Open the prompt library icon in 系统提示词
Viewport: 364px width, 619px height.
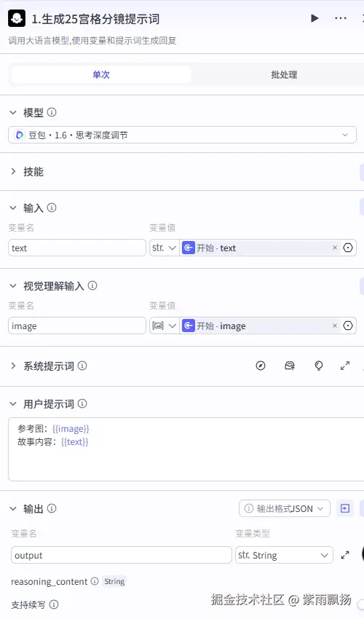290,366
